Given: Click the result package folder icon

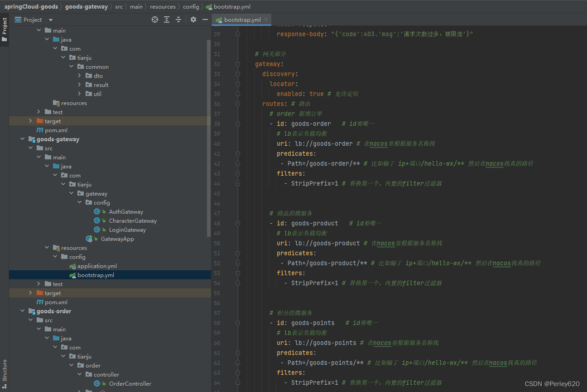Looking at the screenshot, I should click(x=89, y=85).
